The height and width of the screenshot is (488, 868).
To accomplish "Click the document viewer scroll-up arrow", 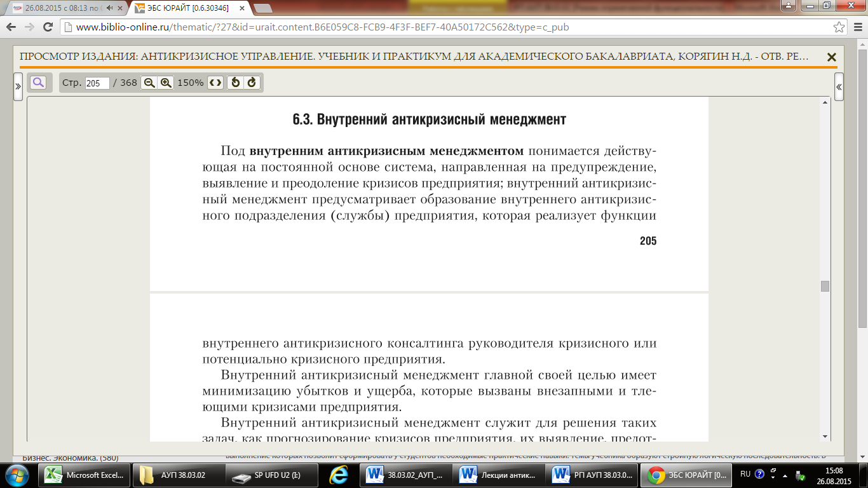I will click(825, 102).
